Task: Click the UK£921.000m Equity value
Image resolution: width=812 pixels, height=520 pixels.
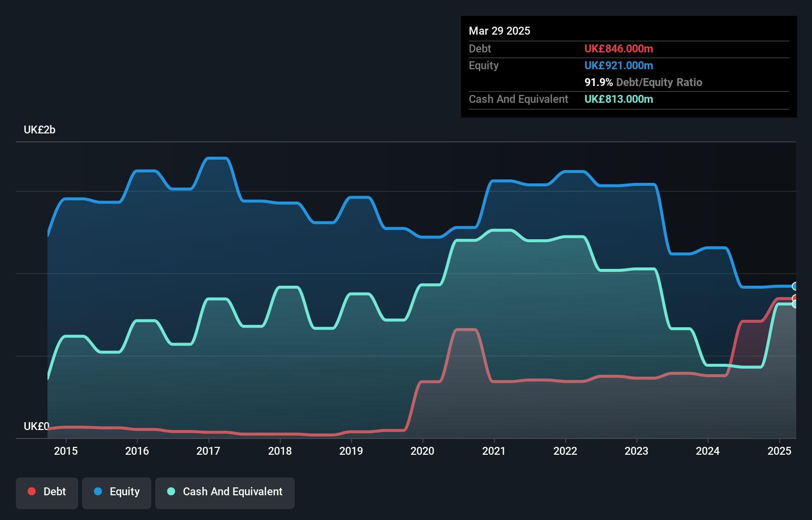Action: tap(619, 65)
